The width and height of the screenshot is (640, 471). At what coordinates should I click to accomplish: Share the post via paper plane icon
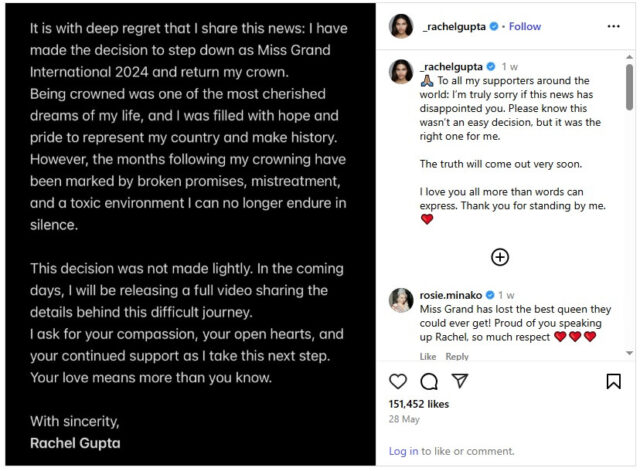[x=459, y=381]
